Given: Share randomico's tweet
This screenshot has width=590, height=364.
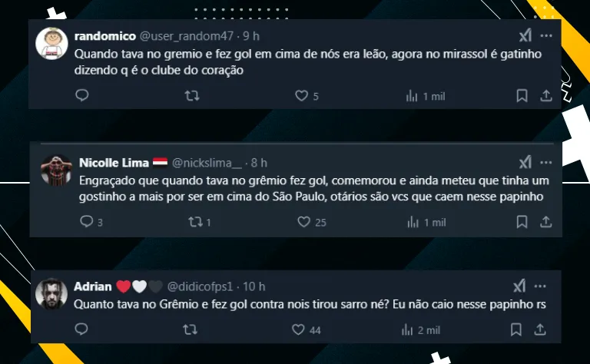Looking at the screenshot, I should (x=546, y=95).
